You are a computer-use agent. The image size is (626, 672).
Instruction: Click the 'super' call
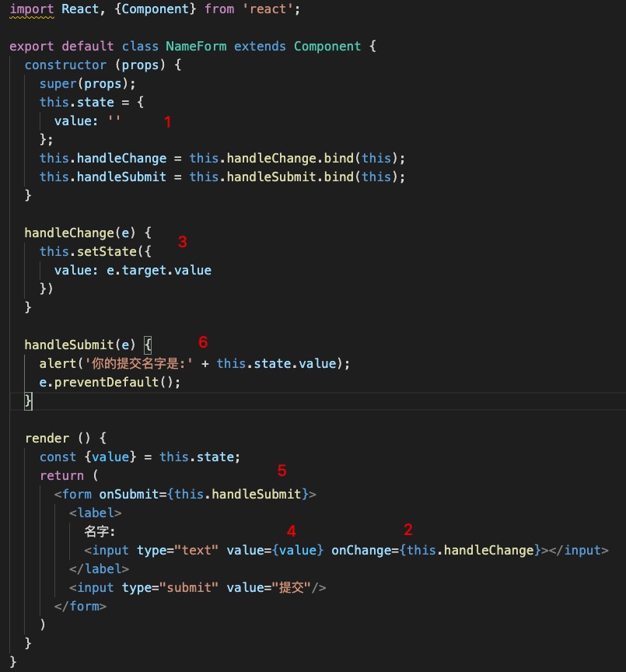58,83
